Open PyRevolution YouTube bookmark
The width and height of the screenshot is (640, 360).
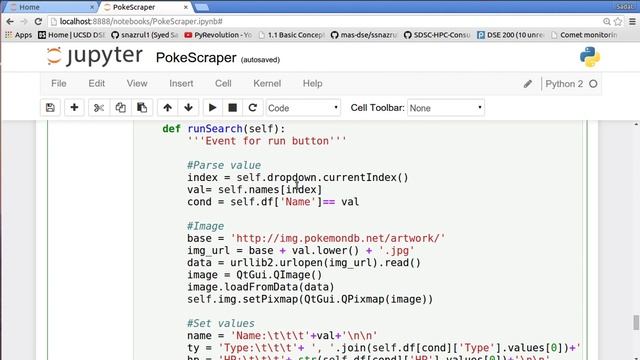point(218,35)
